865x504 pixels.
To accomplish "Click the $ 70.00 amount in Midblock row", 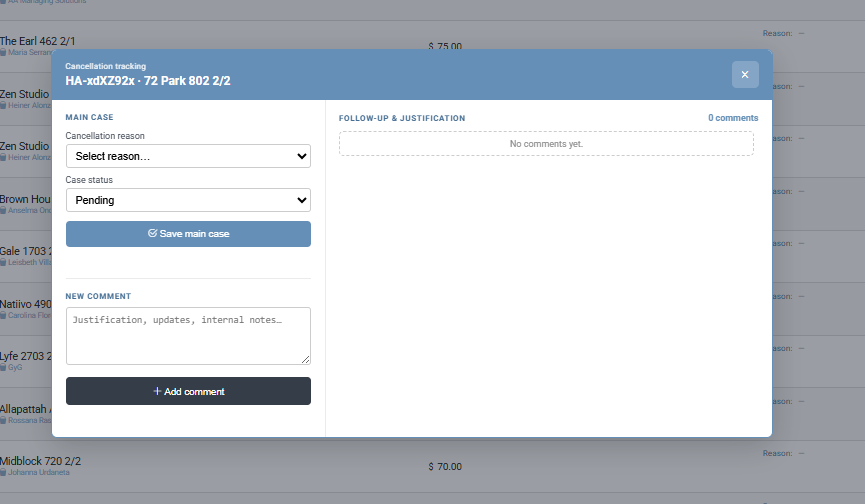I will click(x=445, y=467).
